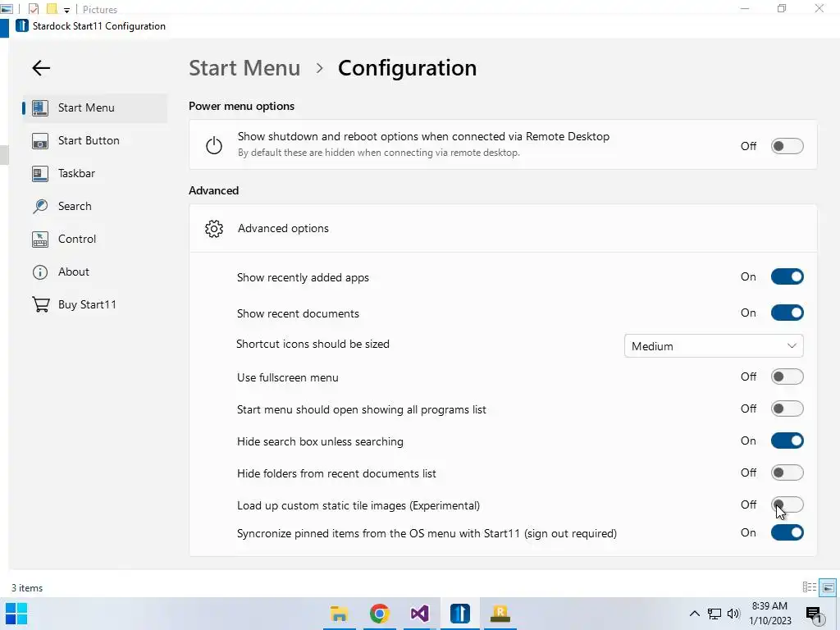This screenshot has height=630, width=840.
Task: Open the notification center icon
Action: click(813, 614)
